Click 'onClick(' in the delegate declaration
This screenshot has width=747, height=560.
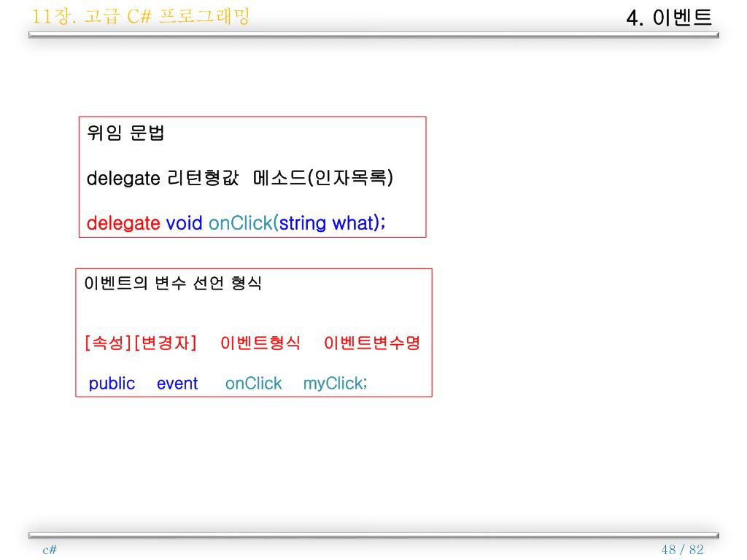point(244,223)
